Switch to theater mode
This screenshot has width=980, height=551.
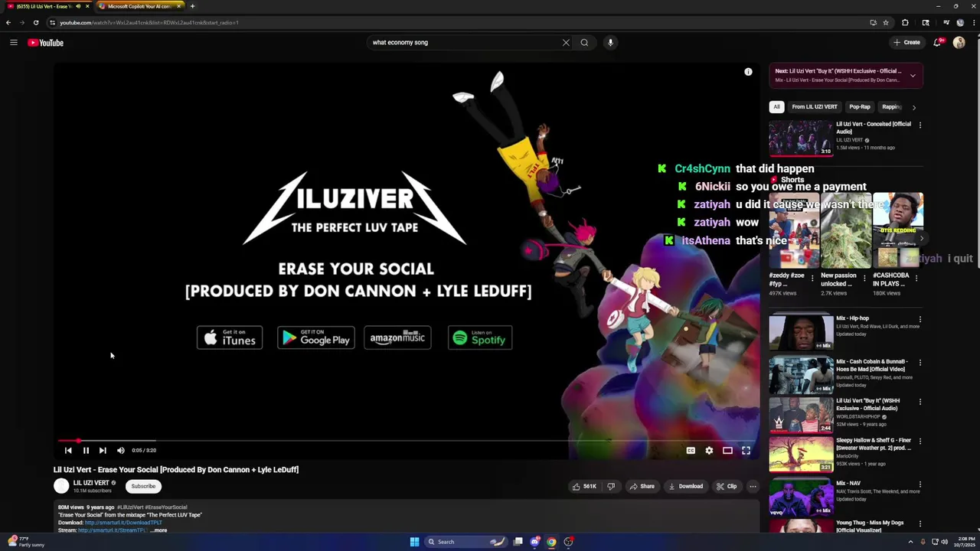click(x=727, y=451)
